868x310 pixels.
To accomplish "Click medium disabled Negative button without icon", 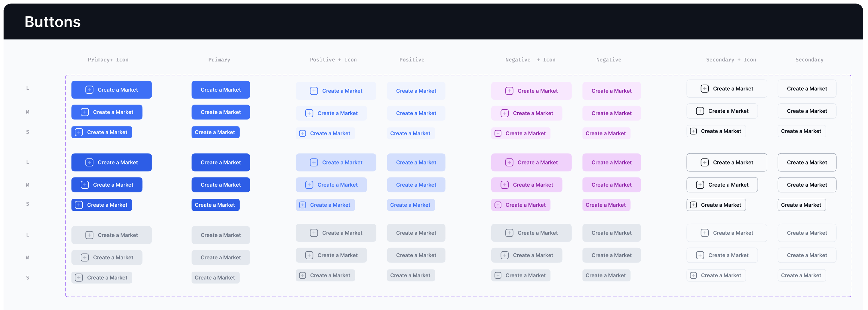I will click(612, 255).
